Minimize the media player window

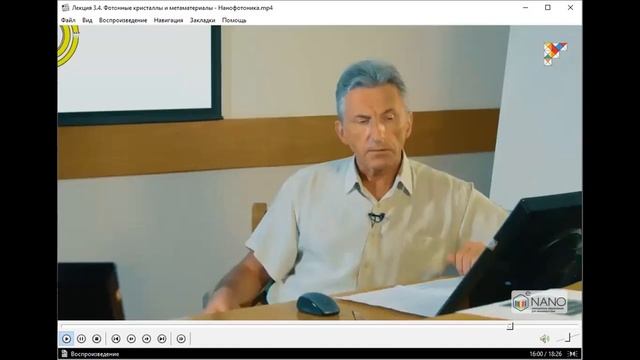pos(526,7)
